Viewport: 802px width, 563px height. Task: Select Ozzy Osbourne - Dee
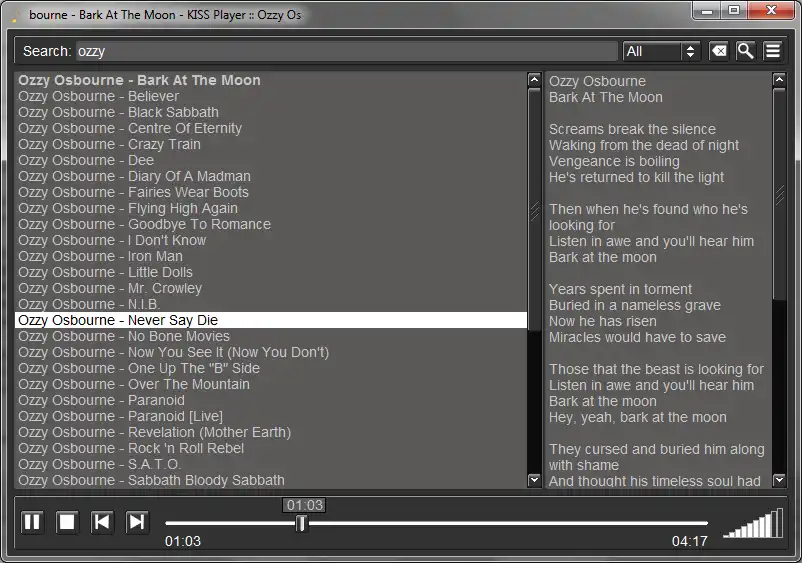(x=271, y=160)
